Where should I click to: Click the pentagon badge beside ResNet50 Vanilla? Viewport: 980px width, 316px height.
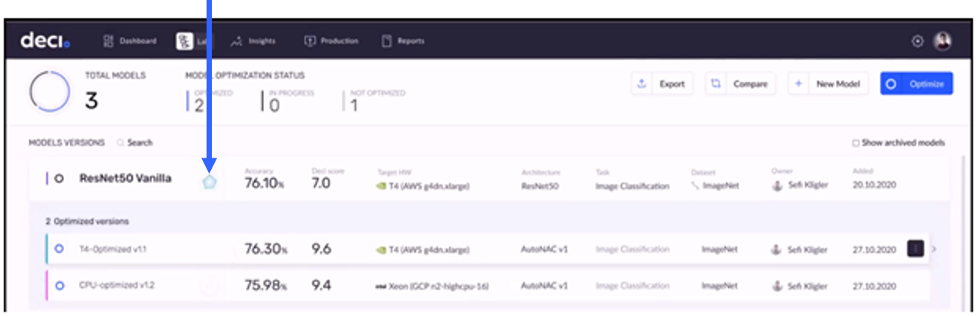click(x=209, y=183)
